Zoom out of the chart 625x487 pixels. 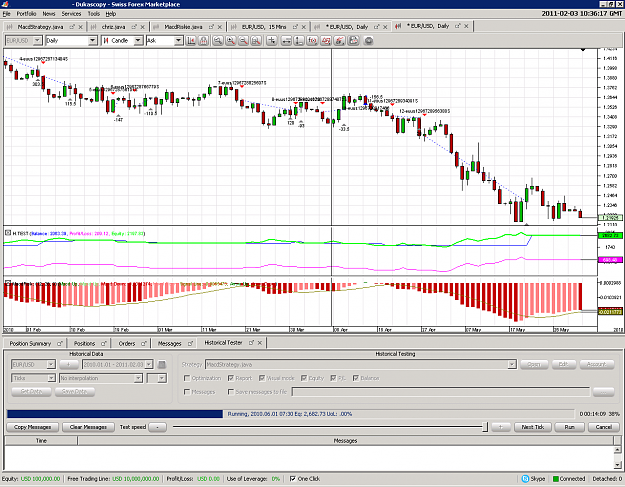tap(243, 41)
